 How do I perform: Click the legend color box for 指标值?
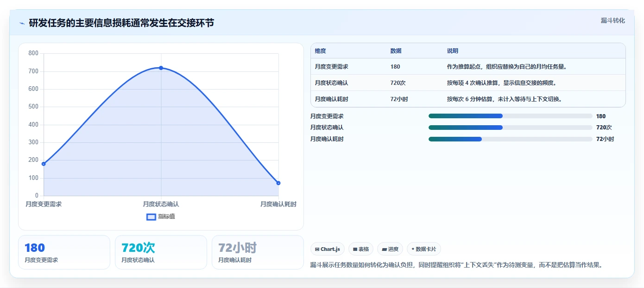point(151,217)
